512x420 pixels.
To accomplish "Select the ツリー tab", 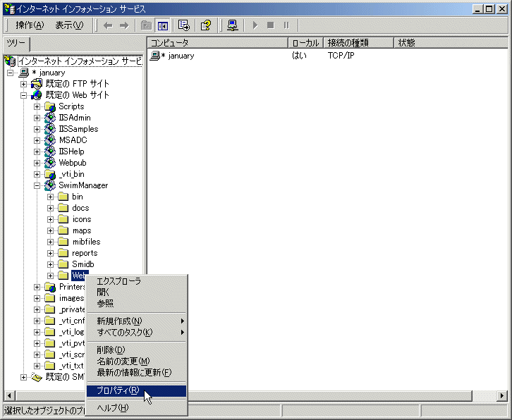I will (x=16, y=44).
